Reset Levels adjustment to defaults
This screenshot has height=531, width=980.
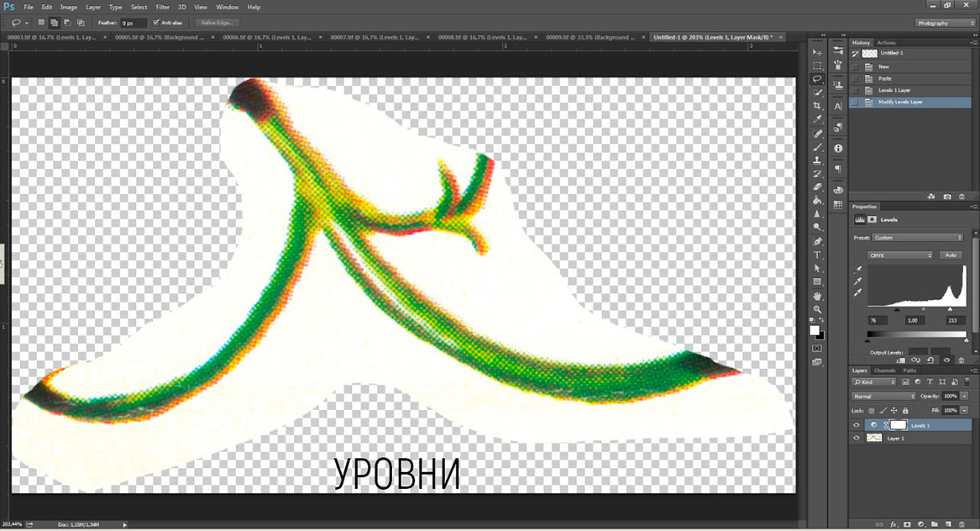point(930,360)
